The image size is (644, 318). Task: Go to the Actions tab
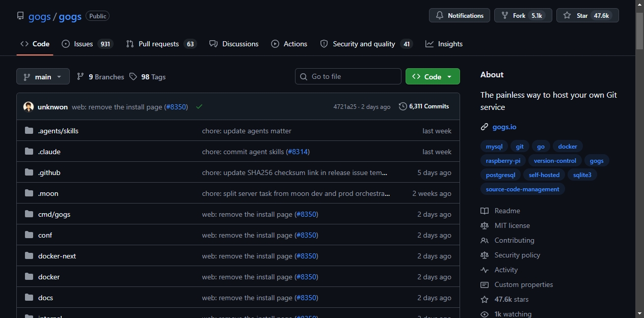pyautogui.click(x=289, y=44)
